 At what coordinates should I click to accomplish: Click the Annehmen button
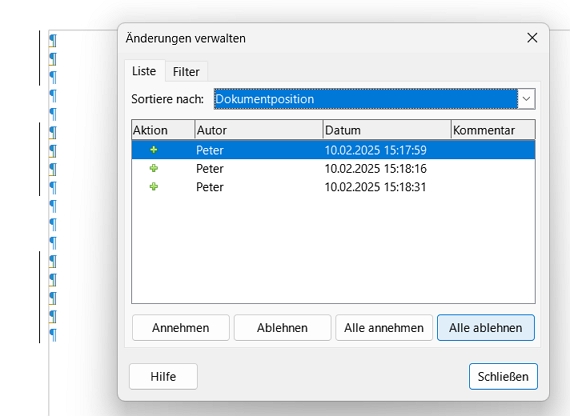[181, 328]
